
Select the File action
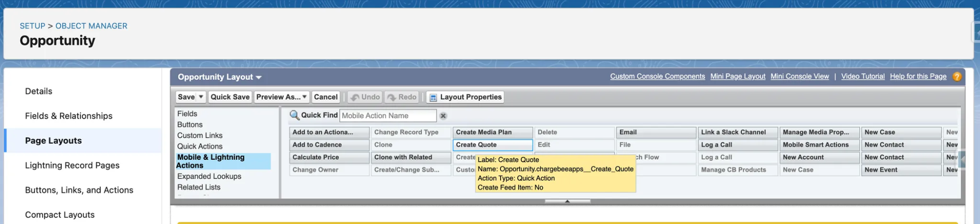(x=656, y=145)
